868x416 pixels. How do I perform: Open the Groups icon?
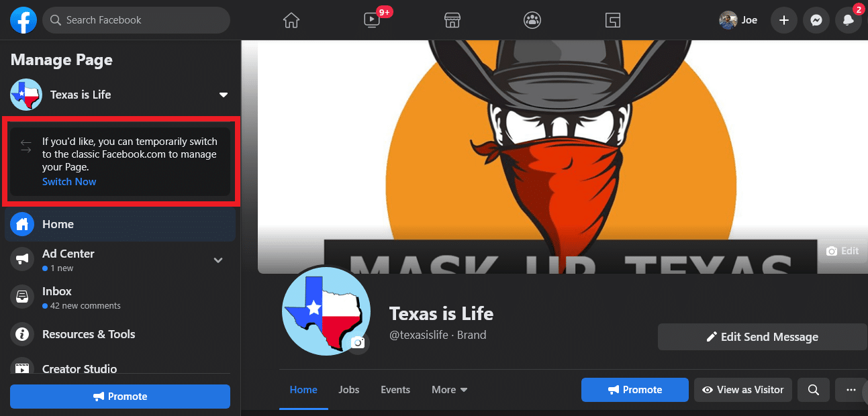tap(532, 20)
